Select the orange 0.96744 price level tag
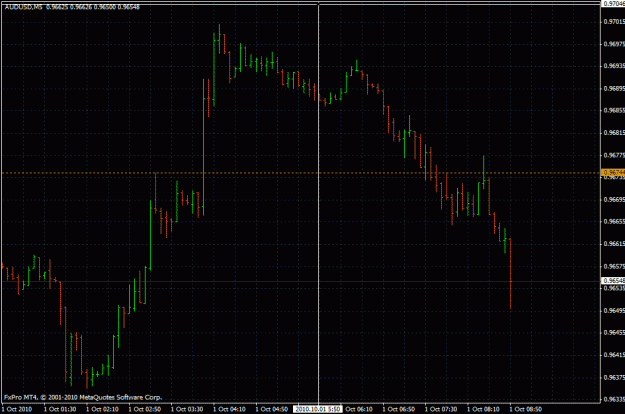The image size is (625, 414). [x=613, y=173]
